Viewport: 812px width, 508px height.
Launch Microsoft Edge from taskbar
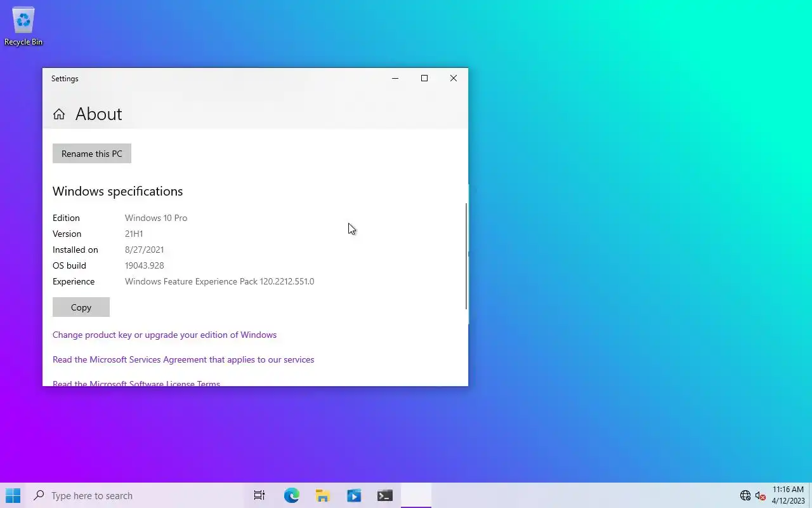coord(291,495)
